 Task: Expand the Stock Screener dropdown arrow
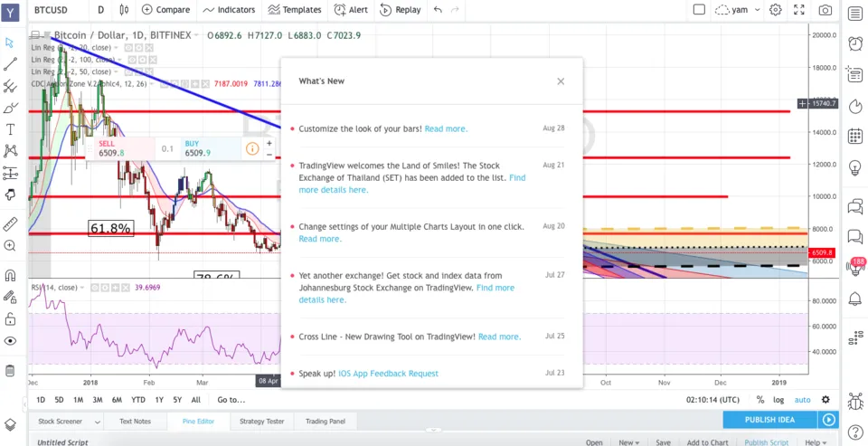pyautogui.click(x=98, y=422)
